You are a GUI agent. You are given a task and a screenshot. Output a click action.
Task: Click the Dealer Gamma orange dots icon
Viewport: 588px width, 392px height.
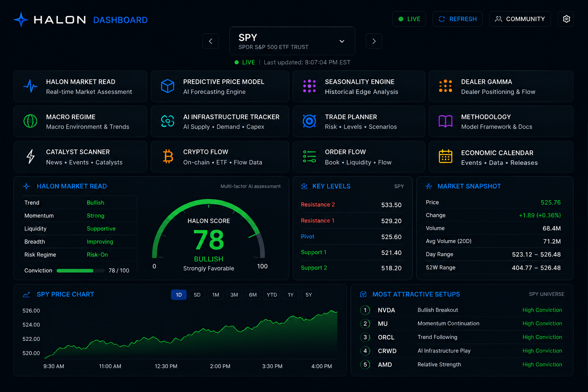446,86
